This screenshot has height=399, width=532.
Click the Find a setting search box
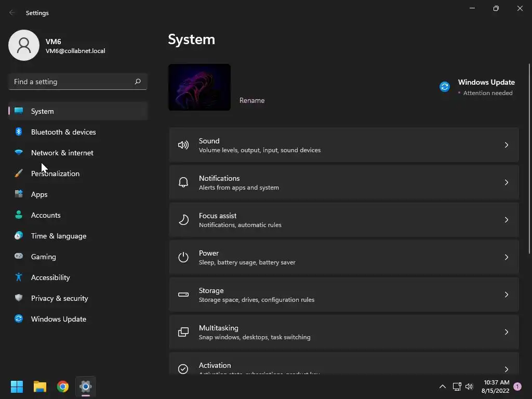(73, 82)
